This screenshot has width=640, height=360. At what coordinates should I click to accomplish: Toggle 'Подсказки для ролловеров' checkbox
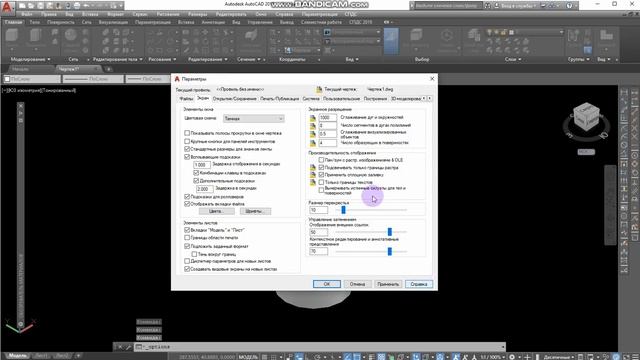tap(187, 197)
